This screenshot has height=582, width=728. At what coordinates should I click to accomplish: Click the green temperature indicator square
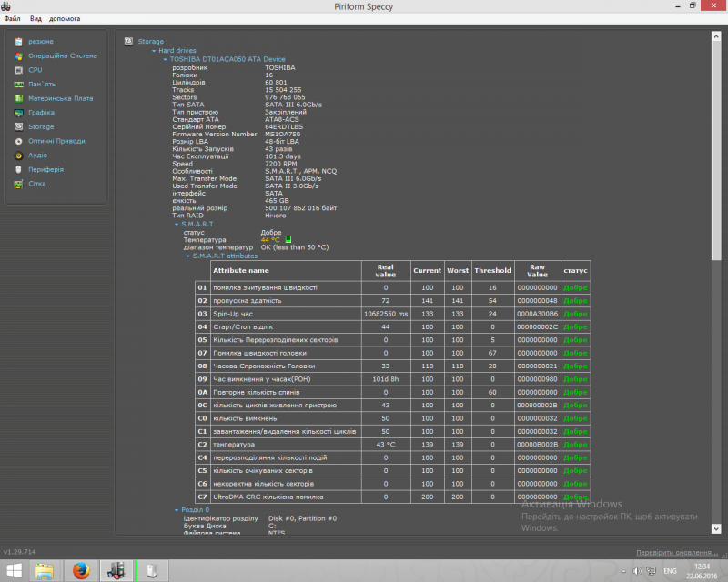pos(288,240)
